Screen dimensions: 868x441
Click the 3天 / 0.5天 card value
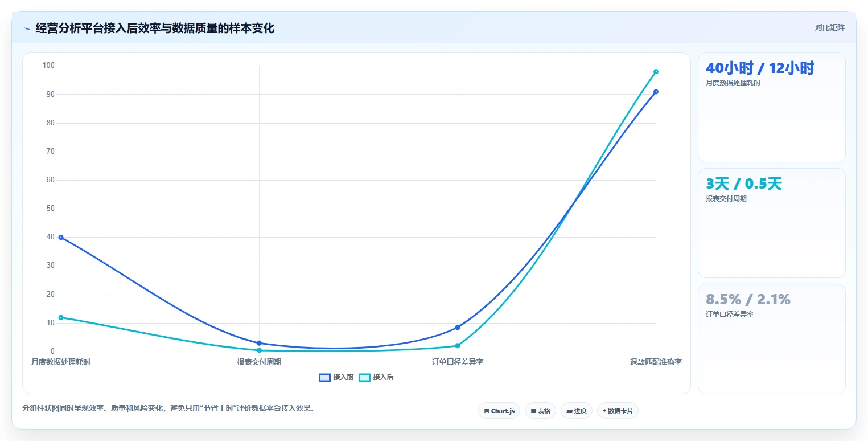point(744,183)
